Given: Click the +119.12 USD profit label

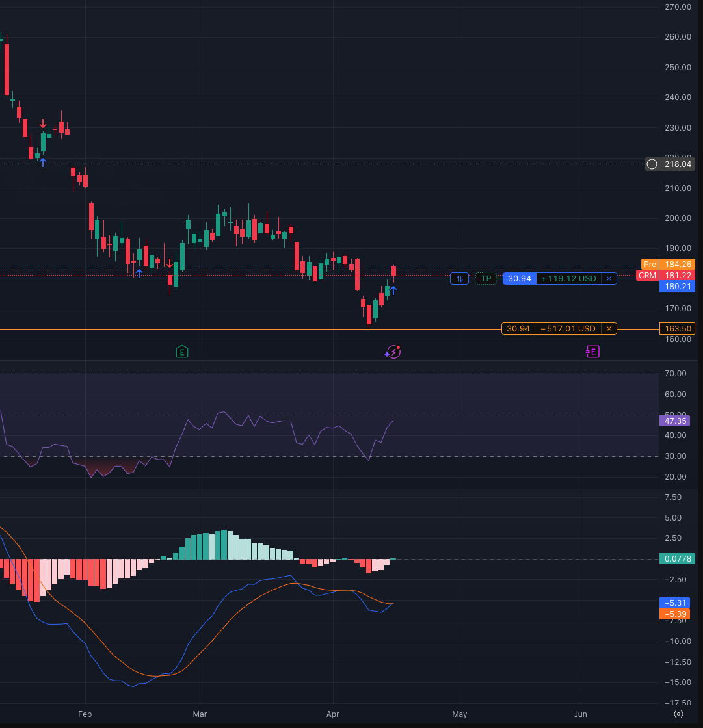Looking at the screenshot, I should coord(569,279).
